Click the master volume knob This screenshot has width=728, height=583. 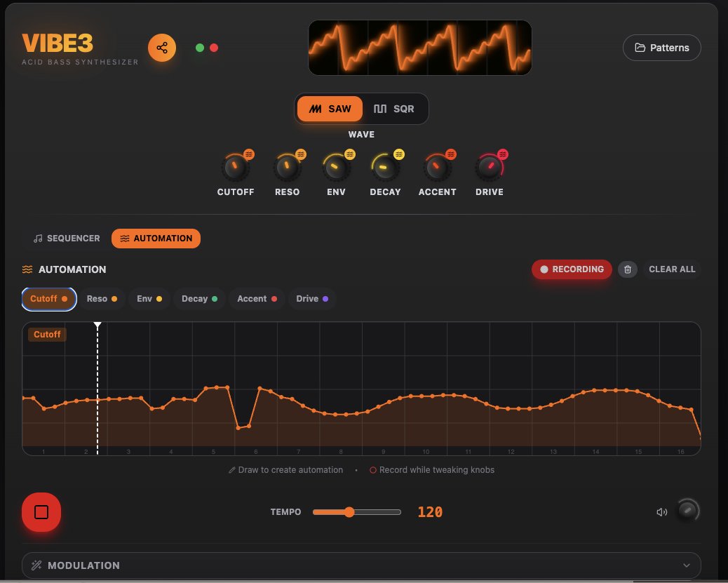pyautogui.click(x=687, y=511)
